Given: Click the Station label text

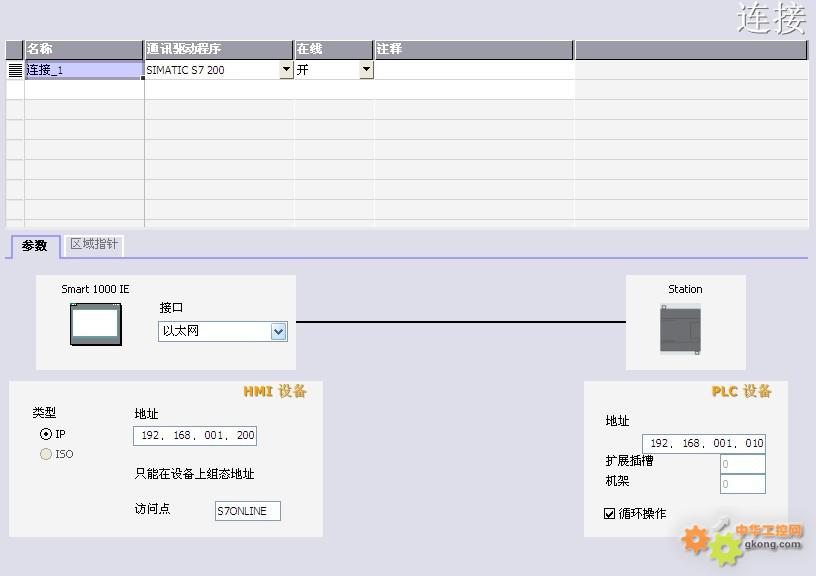Looking at the screenshot, I should point(685,289).
